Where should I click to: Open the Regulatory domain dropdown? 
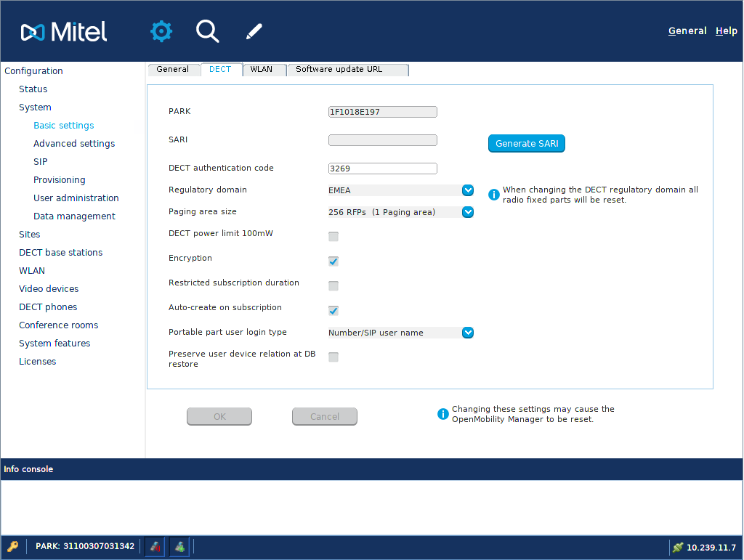coord(468,190)
